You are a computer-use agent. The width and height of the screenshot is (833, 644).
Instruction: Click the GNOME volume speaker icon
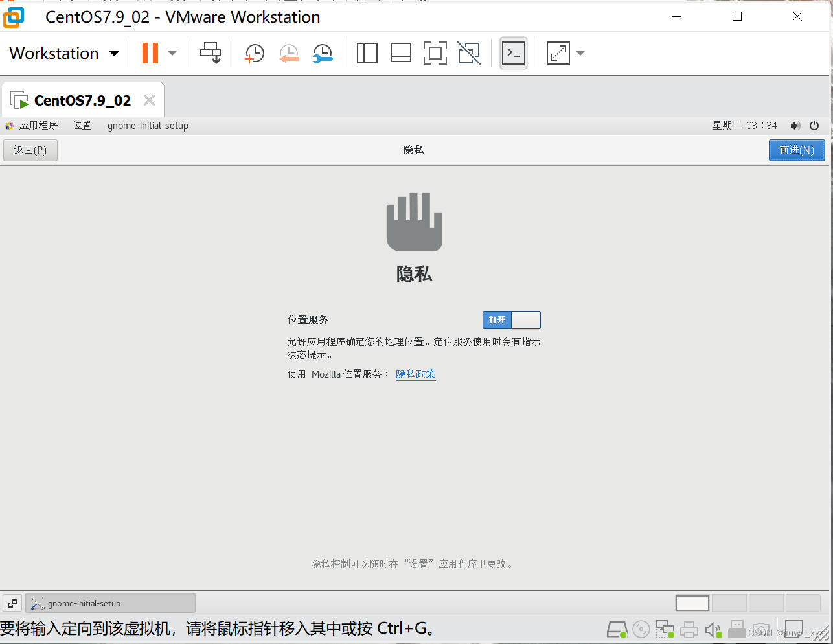pos(795,126)
